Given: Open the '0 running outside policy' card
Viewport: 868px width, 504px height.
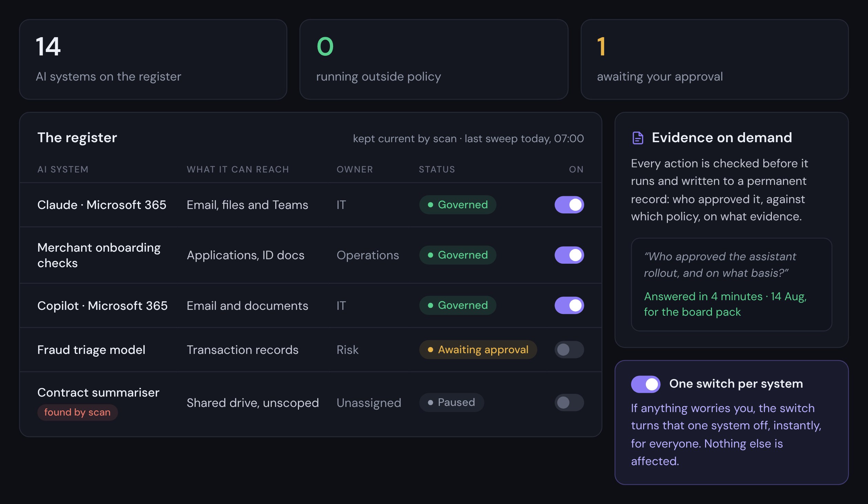Looking at the screenshot, I should 434,60.
